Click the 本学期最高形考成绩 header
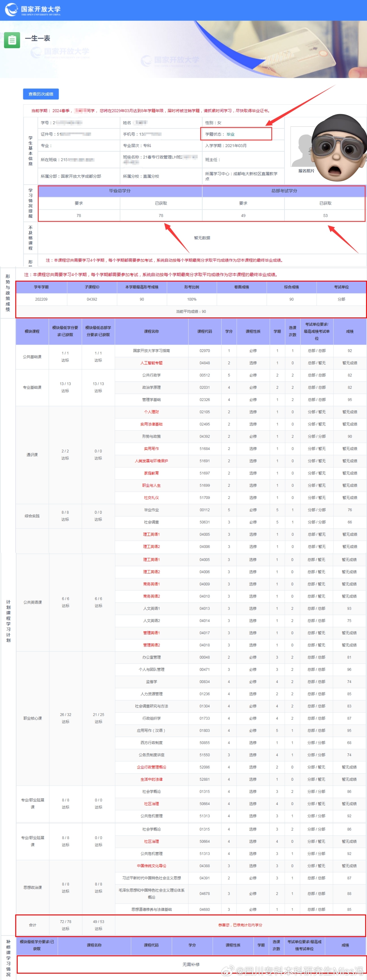367x980 pixels. tap(142, 287)
